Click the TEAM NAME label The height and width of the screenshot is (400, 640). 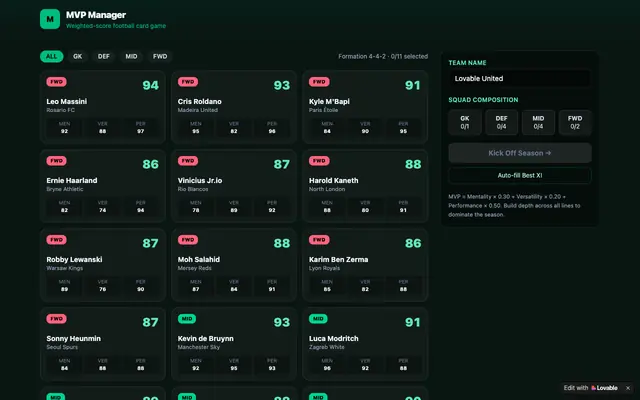[x=467, y=63]
